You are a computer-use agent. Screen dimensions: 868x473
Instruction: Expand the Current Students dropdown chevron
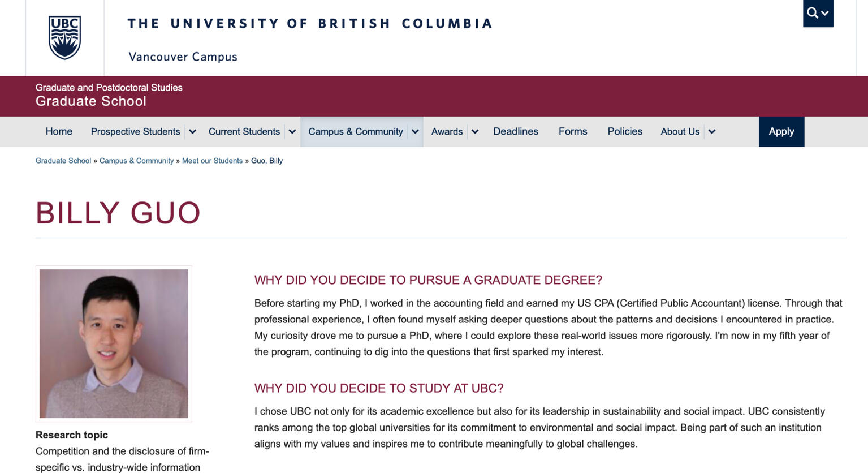click(x=292, y=131)
